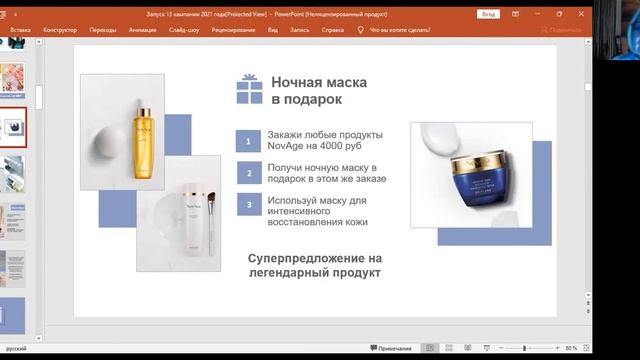
Task: Select the currently highlighted slide thumbnail
Action: [x=13, y=127]
